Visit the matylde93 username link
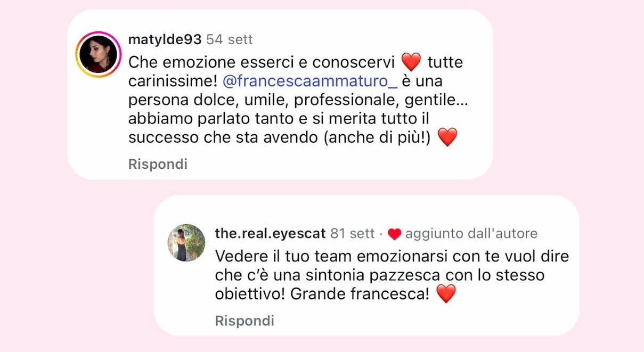 [x=165, y=39]
